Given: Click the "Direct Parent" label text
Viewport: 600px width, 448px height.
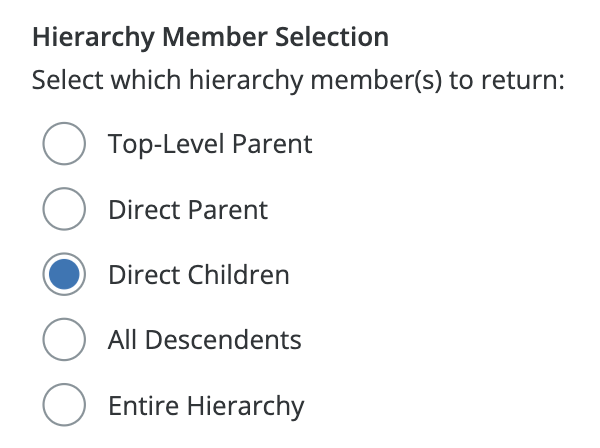Looking at the screenshot, I should 188,210.
